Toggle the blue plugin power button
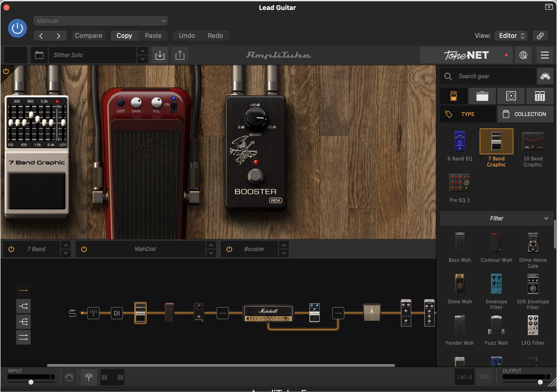The height and width of the screenshot is (392, 557). coord(17,28)
